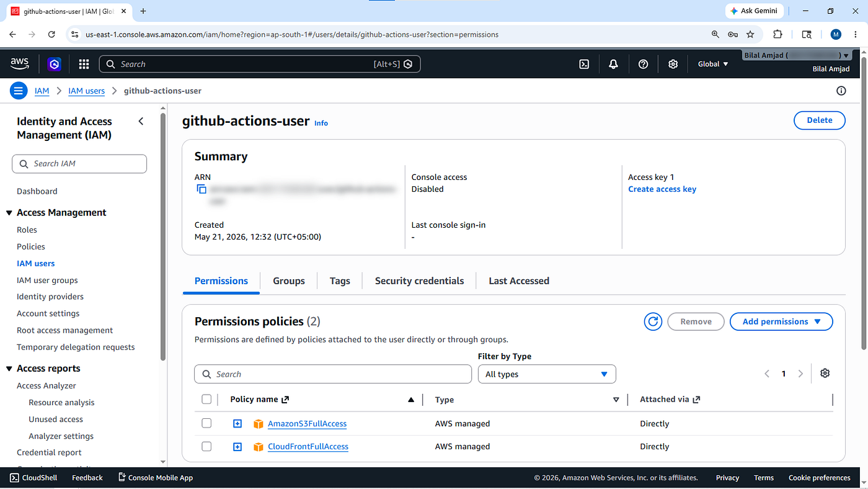
Task: Toggle the hamburger navigation menu button
Action: pos(19,91)
